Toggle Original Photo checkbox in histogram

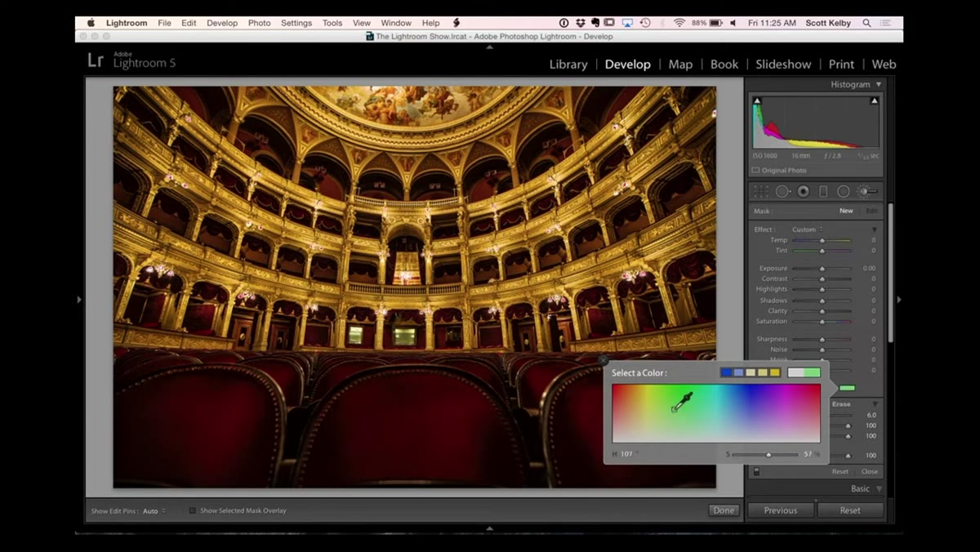coord(755,171)
